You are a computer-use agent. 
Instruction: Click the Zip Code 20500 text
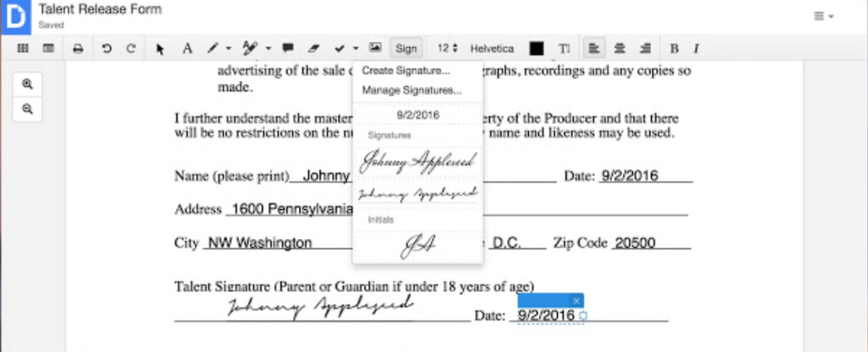point(636,243)
